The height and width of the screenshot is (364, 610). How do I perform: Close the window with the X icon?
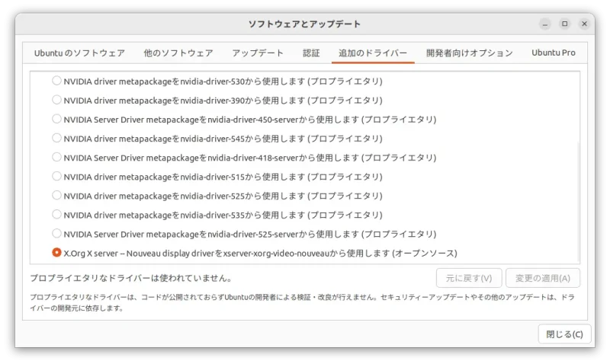[584, 24]
